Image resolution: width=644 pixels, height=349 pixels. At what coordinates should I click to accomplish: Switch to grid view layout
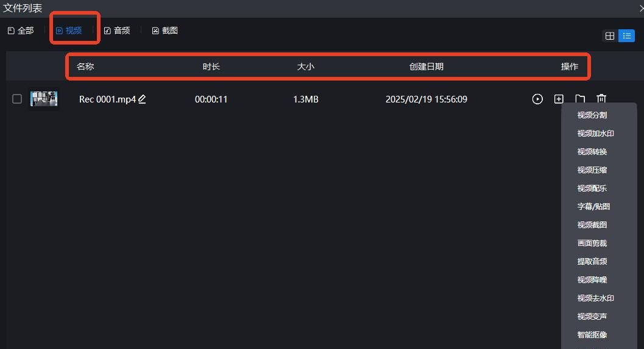[x=610, y=36]
